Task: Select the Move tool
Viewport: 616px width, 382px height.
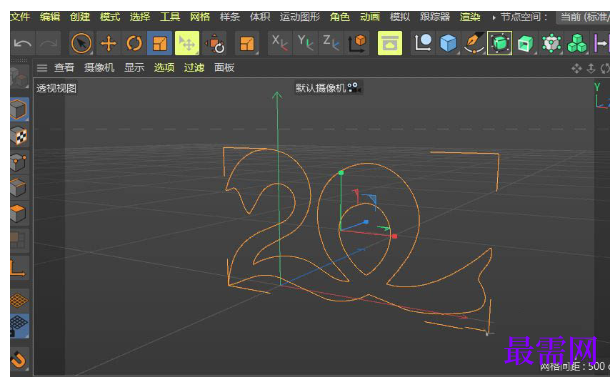Action: coord(108,43)
